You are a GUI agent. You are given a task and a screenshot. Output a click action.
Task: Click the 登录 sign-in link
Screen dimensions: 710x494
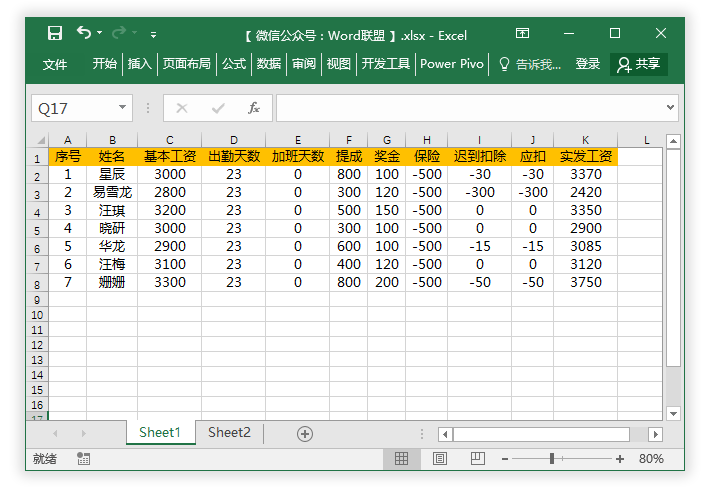pos(588,64)
